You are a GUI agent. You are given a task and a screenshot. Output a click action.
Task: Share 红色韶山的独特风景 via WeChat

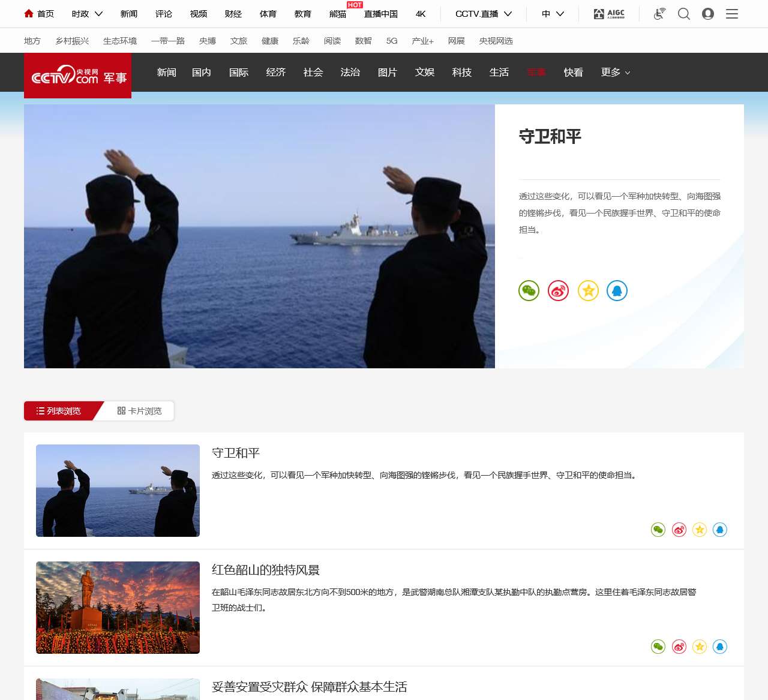(658, 647)
